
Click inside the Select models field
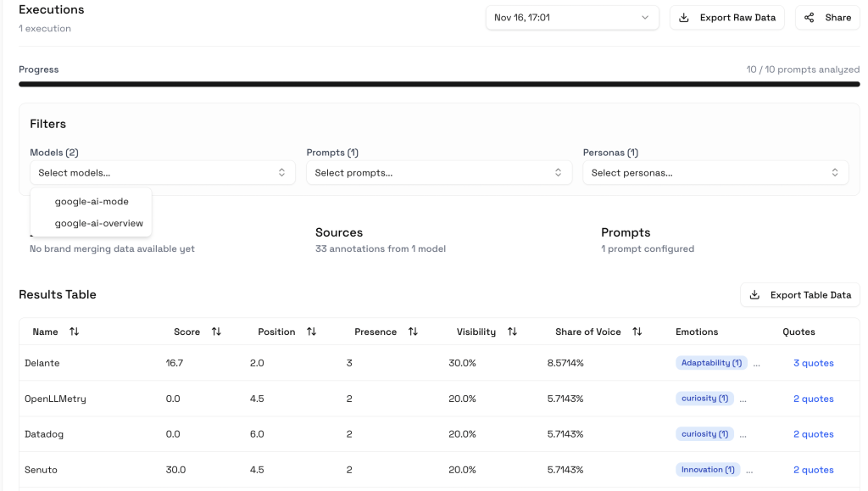(161, 172)
